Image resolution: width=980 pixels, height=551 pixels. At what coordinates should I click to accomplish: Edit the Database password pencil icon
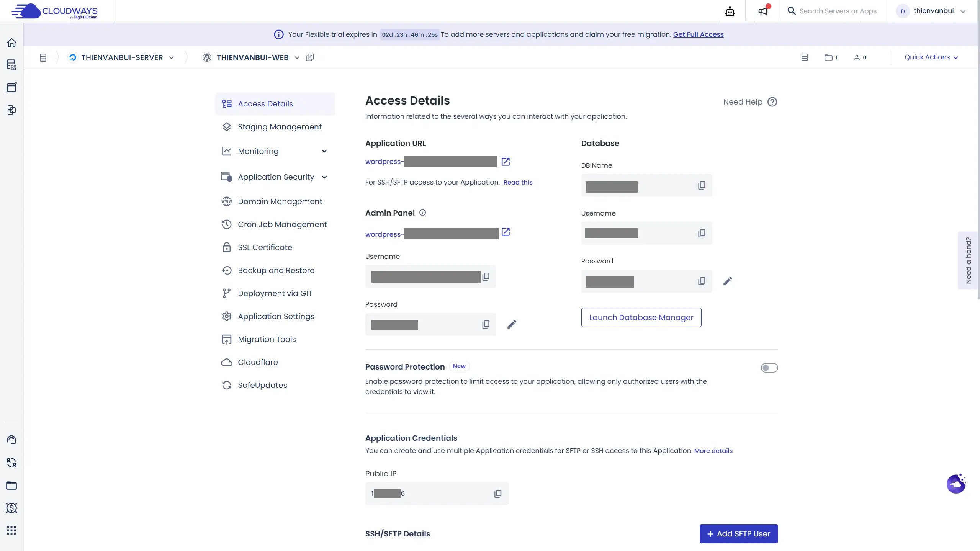click(x=728, y=281)
